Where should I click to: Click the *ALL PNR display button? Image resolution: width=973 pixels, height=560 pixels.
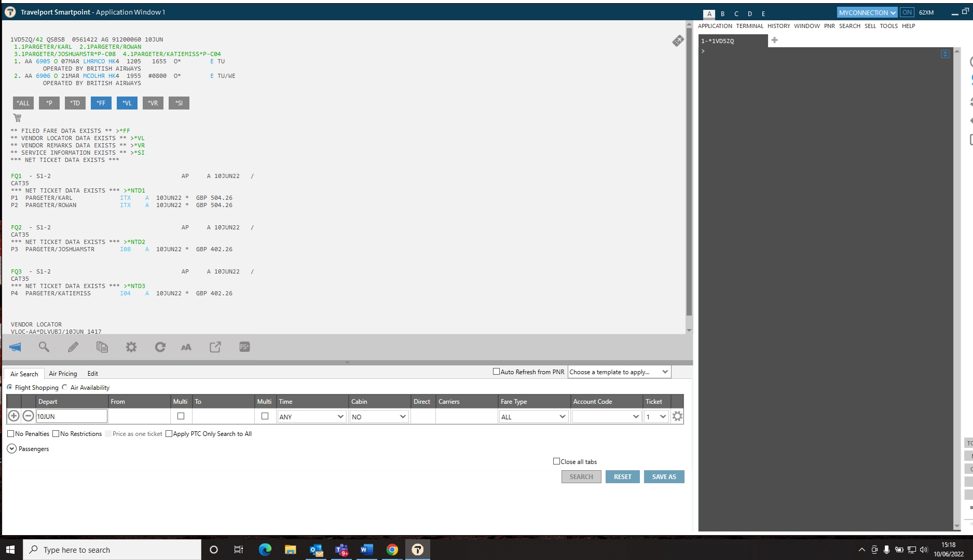pyautogui.click(x=23, y=103)
